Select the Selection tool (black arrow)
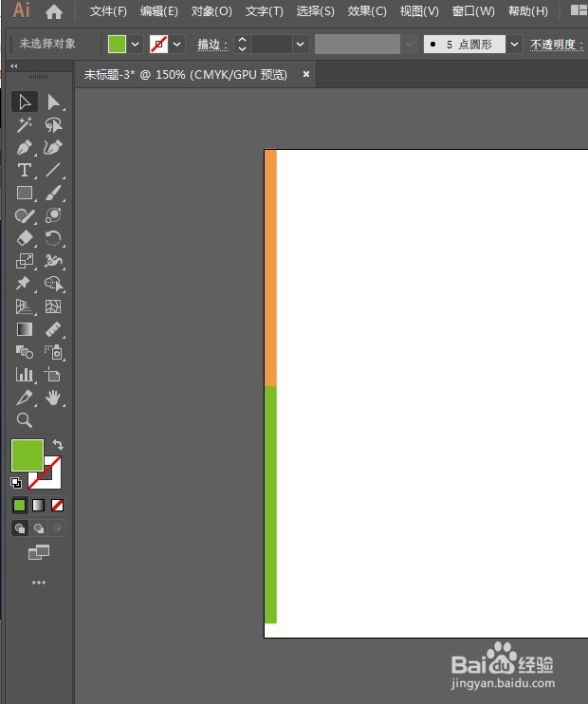588x704 pixels. coord(25,102)
